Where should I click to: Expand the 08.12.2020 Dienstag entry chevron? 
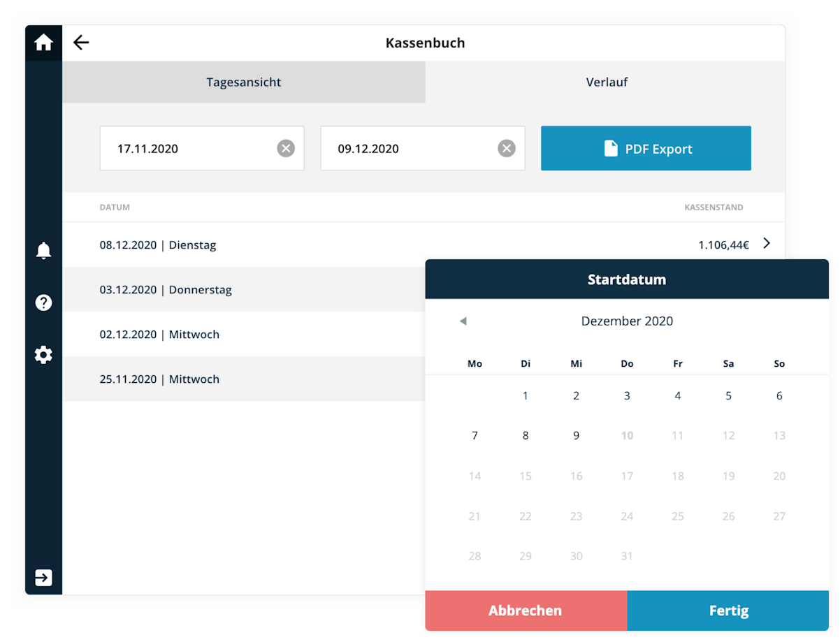(x=767, y=244)
